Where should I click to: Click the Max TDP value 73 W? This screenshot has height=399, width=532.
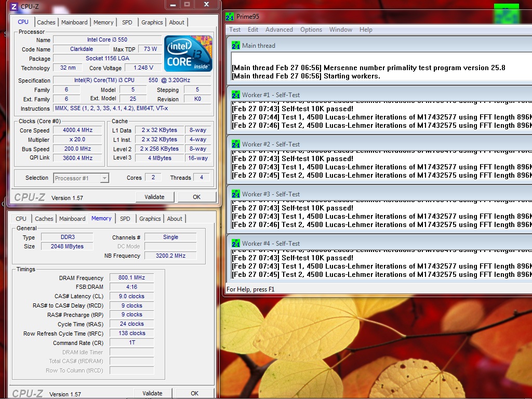coord(150,49)
